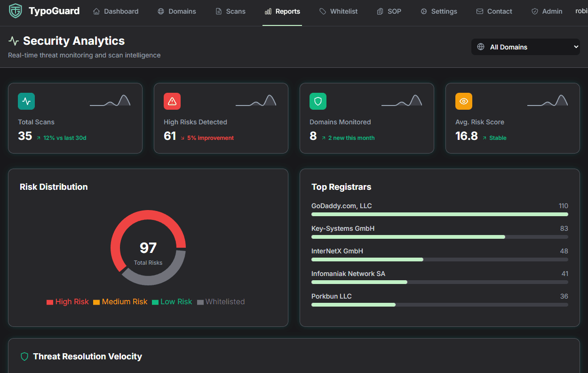Switch to the Scans tab

point(230,11)
